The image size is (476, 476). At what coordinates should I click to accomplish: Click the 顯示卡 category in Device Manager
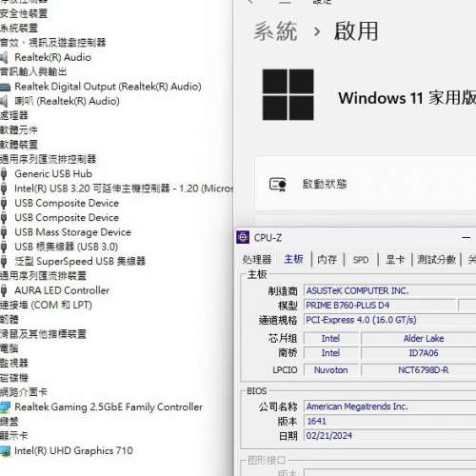pos(14,436)
